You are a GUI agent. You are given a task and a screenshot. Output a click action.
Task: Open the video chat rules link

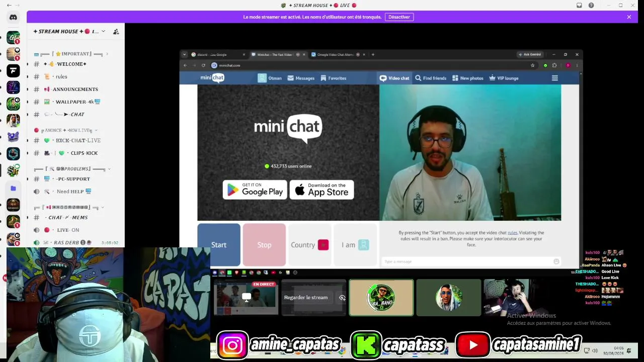512,233
